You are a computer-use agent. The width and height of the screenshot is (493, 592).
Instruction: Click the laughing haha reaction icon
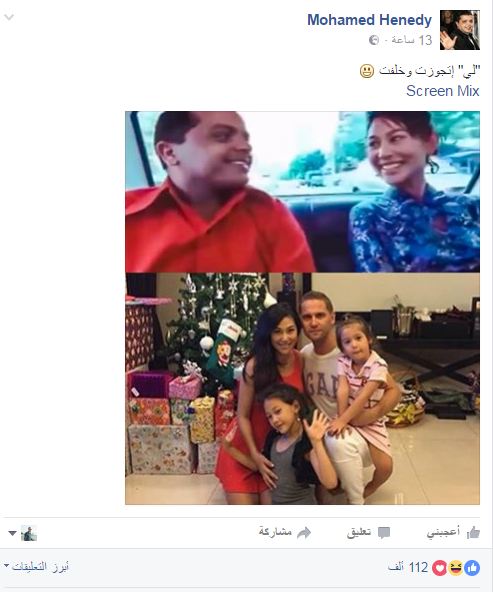(456, 568)
